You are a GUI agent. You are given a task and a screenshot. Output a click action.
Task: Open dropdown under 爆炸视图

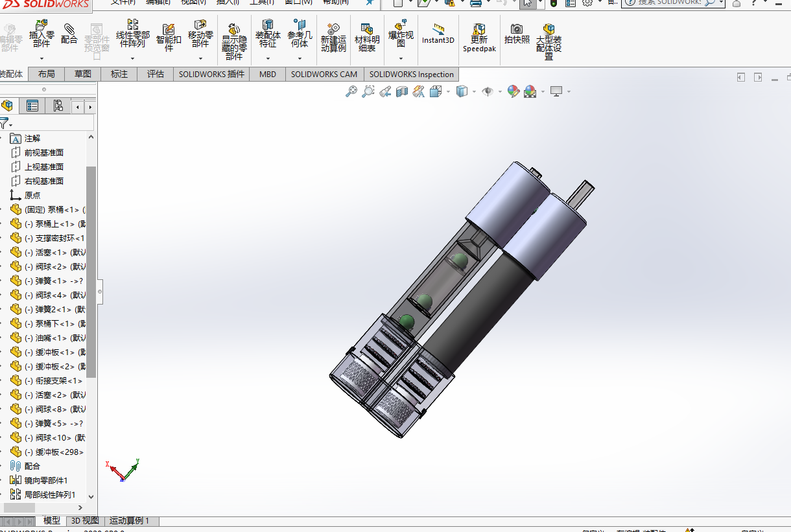[401, 58]
